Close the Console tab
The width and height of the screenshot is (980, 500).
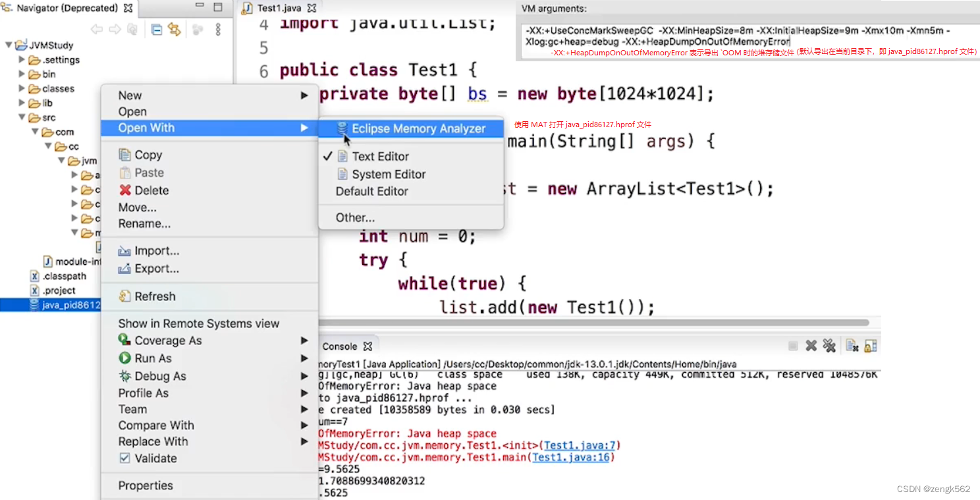pos(367,346)
